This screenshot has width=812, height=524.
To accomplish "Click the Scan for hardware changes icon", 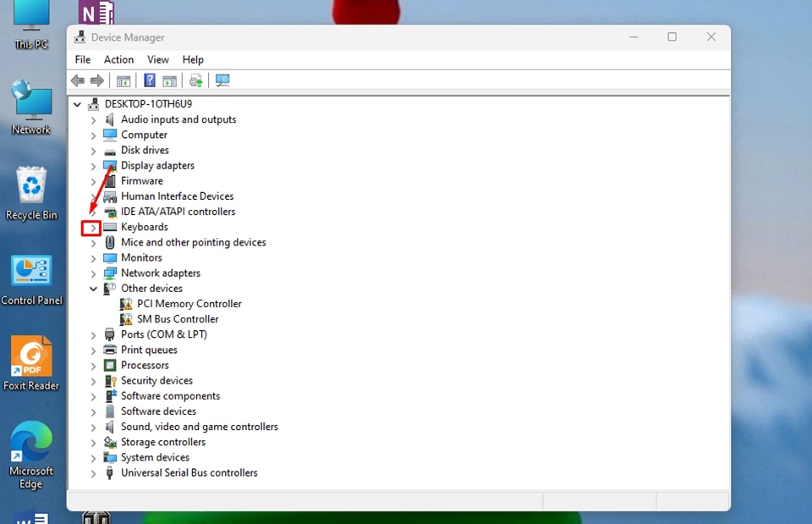I will tap(222, 80).
